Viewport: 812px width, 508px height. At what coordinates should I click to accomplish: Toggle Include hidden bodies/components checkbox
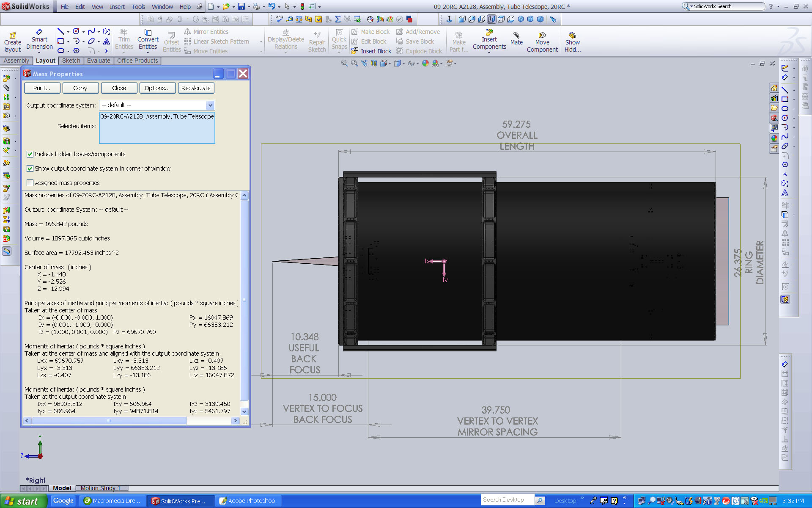pos(30,154)
